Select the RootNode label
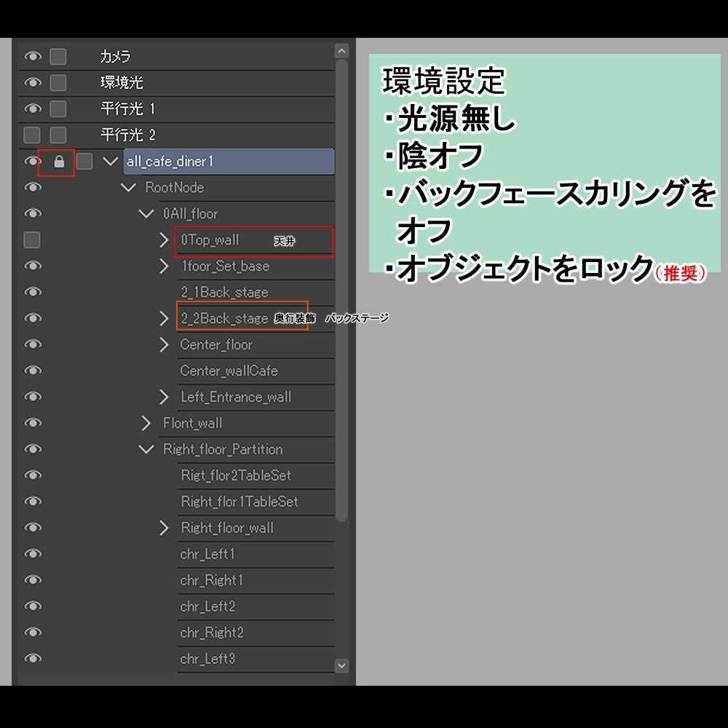The height and width of the screenshot is (728, 728). pyautogui.click(x=174, y=188)
